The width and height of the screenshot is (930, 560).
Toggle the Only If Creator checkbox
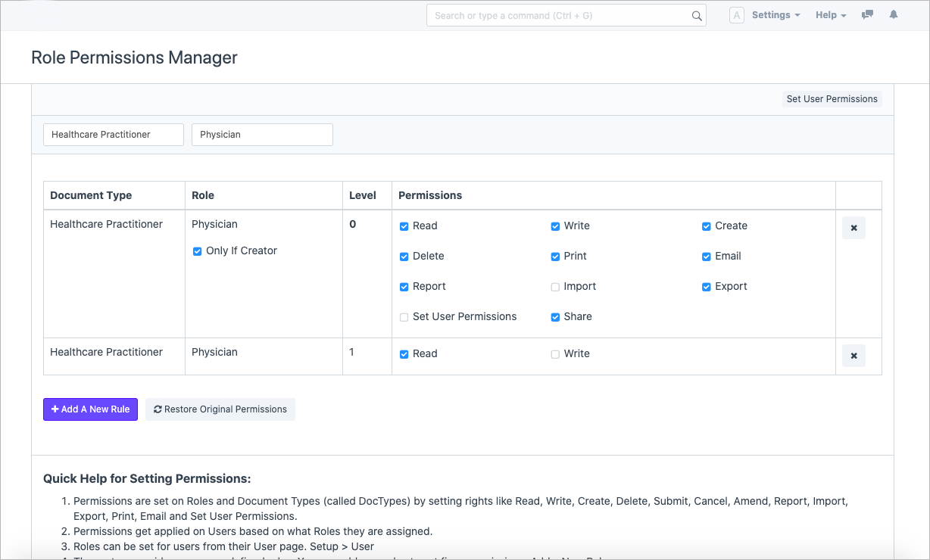tap(198, 251)
